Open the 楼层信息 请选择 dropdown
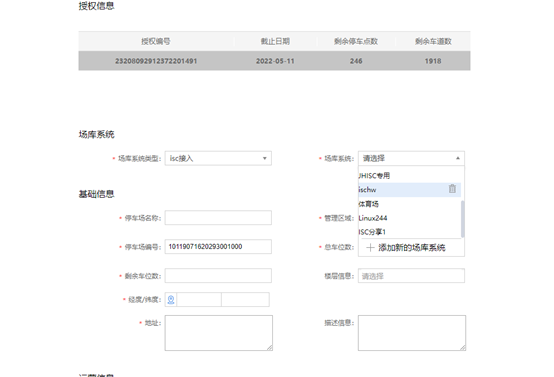Screen dimensions: 554x377 pos(411,276)
